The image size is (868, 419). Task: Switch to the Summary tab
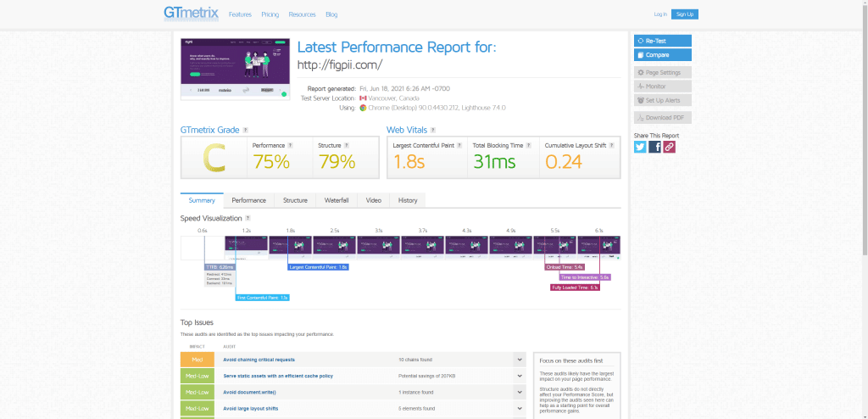(x=202, y=201)
